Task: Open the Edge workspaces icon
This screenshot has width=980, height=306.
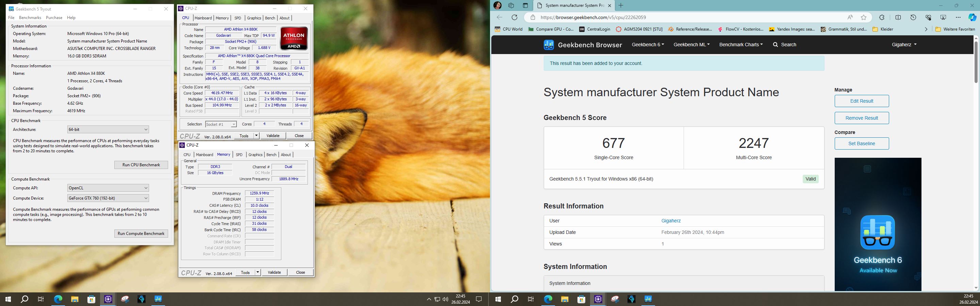Action: pos(511,5)
